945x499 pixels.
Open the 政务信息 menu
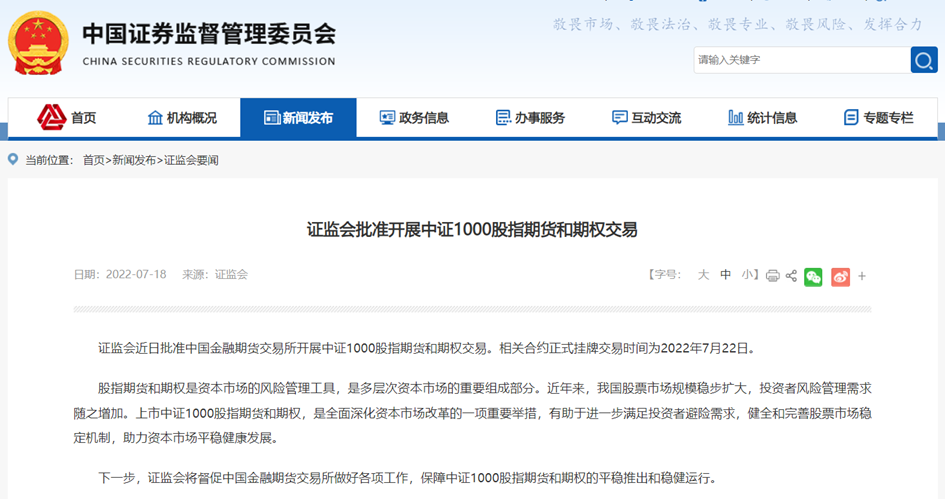[414, 118]
